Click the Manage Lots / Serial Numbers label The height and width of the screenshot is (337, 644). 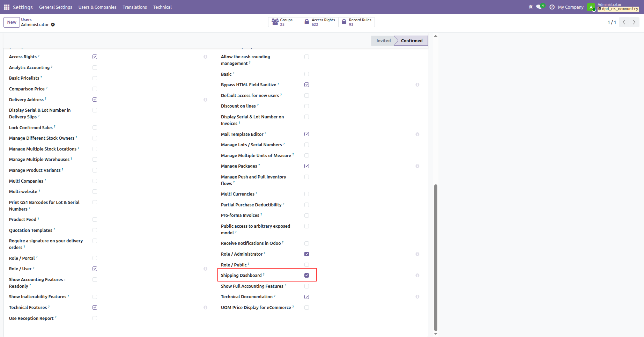251,145
